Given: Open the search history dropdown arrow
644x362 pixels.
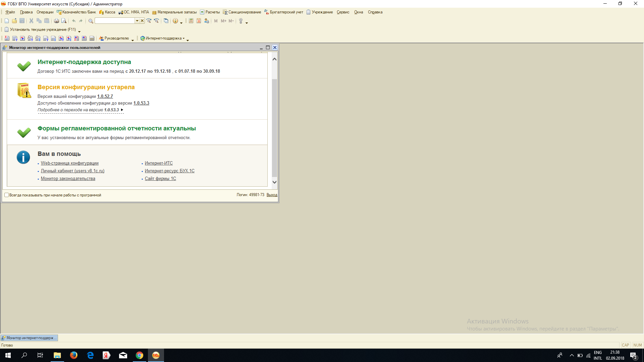Looking at the screenshot, I should pyautogui.click(x=137, y=21).
